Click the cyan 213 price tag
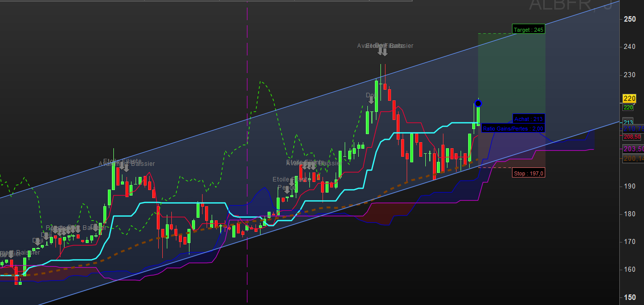Image resolution: width=644 pixels, height=305 pixels. 628,122
